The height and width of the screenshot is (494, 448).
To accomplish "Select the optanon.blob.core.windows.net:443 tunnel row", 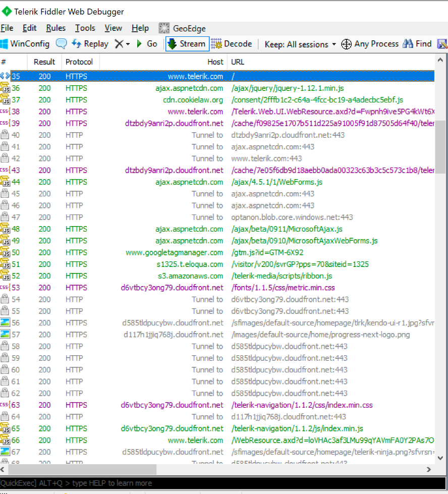I will pyautogui.click(x=217, y=217).
